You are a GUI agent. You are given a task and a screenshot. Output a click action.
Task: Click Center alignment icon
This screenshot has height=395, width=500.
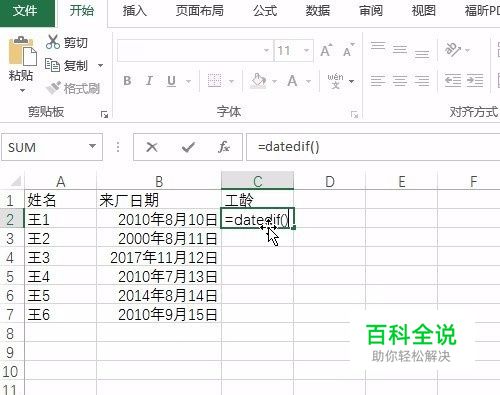click(x=400, y=81)
